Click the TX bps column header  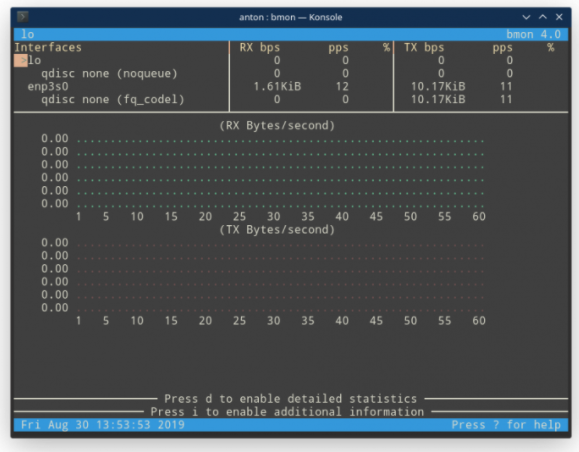pos(424,47)
